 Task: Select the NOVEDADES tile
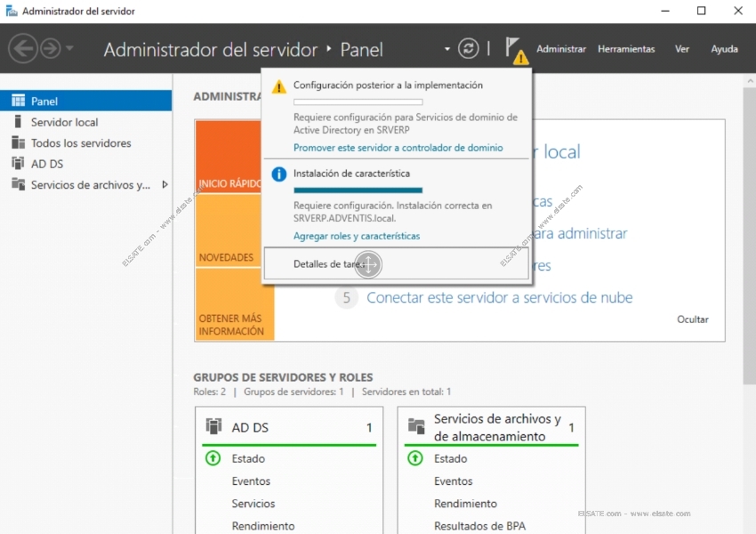(x=228, y=231)
